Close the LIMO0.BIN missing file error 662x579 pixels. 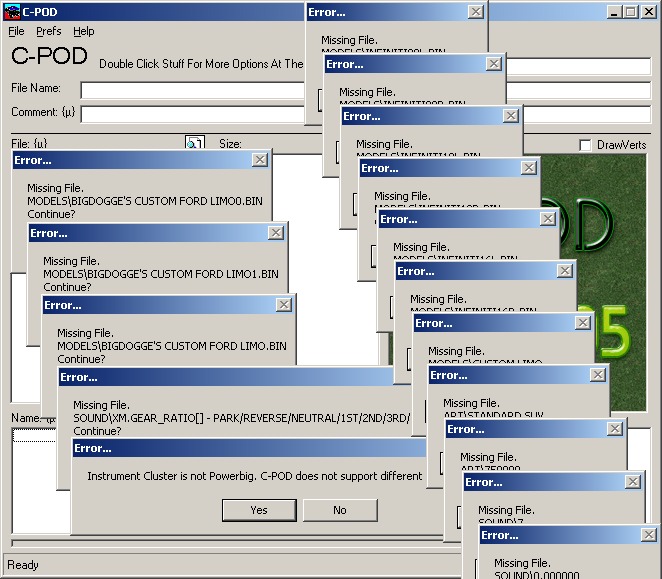[259, 160]
